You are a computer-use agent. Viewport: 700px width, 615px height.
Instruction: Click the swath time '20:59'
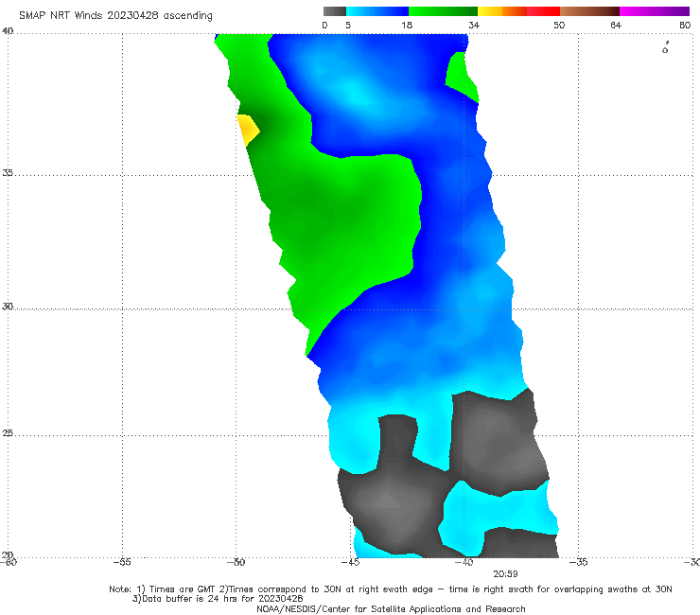click(x=505, y=574)
